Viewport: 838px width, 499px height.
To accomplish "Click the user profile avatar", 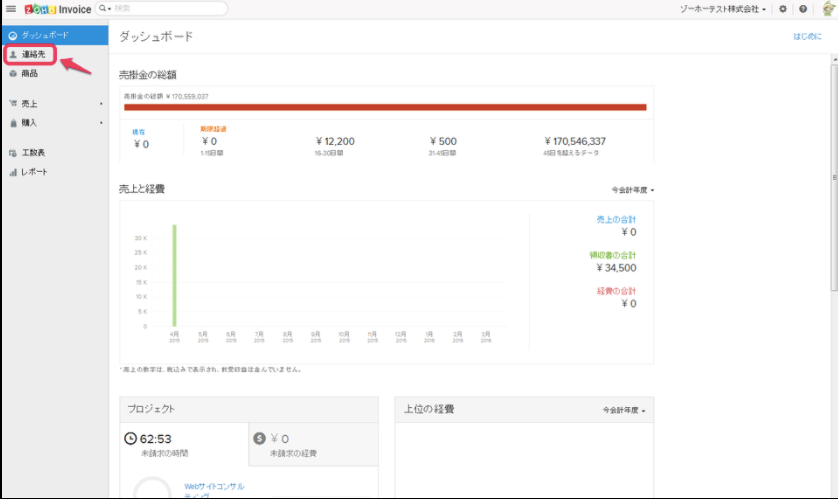I will click(x=828, y=9).
